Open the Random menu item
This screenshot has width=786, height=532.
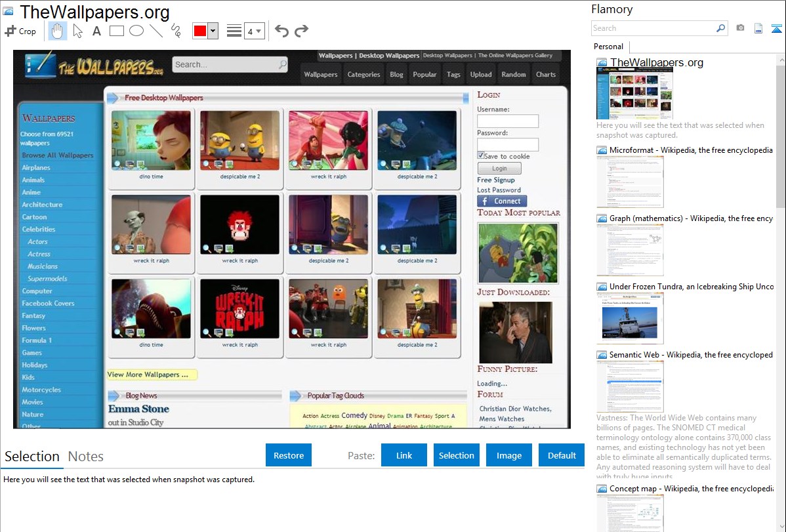(513, 74)
